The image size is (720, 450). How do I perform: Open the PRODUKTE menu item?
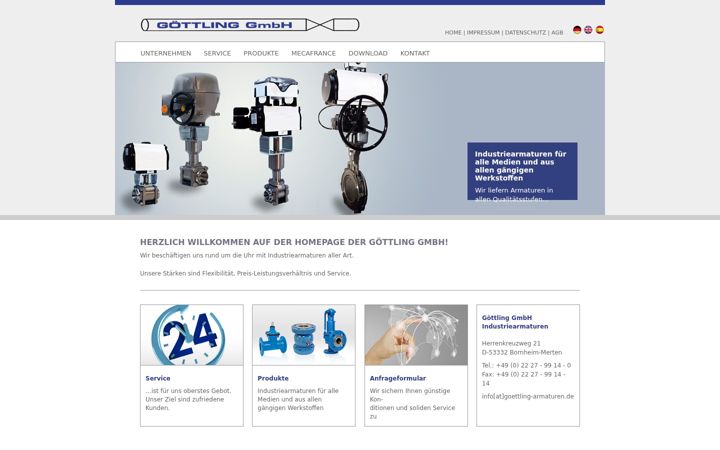261,53
